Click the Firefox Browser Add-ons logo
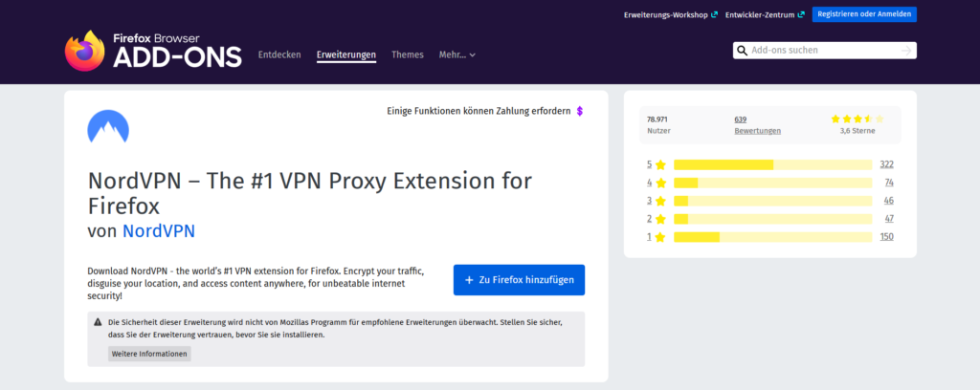This screenshot has width=980, height=390. pos(153,51)
